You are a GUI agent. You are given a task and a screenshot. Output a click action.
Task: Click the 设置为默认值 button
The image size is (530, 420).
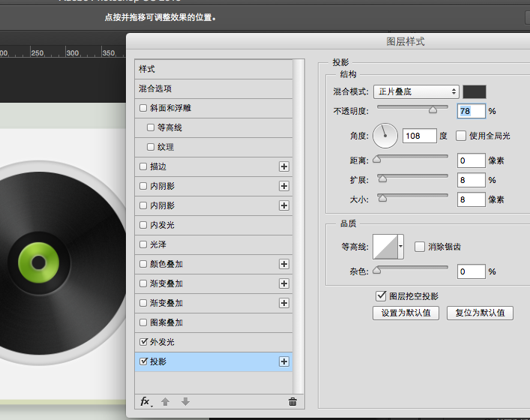[x=406, y=313]
